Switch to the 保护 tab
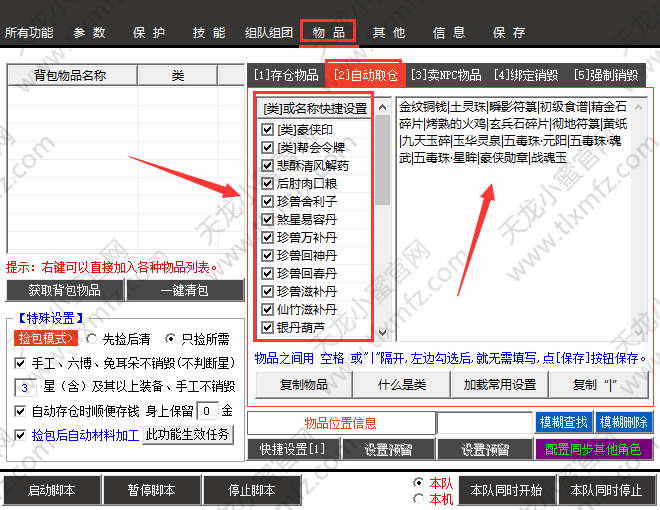660x510 pixels. tap(149, 32)
